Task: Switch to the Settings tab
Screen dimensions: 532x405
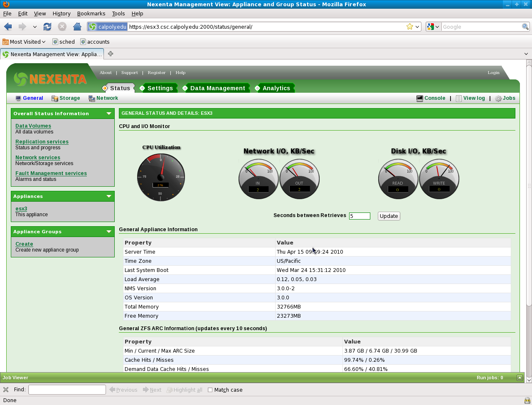Action: coord(160,88)
